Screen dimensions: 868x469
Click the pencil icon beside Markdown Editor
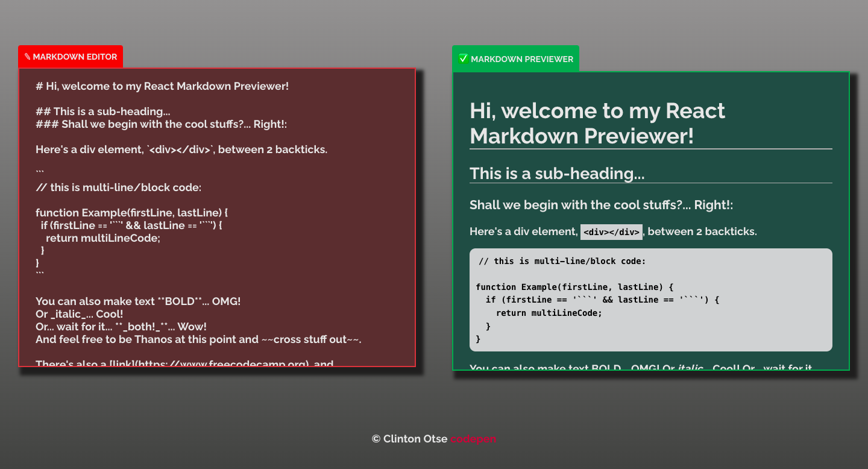pos(27,57)
